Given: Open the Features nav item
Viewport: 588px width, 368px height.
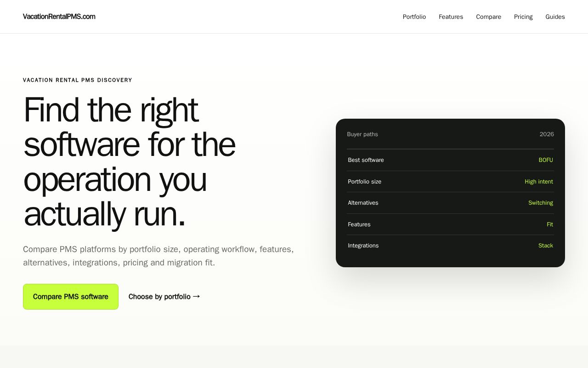Looking at the screenshot, I should click(451, 17).
